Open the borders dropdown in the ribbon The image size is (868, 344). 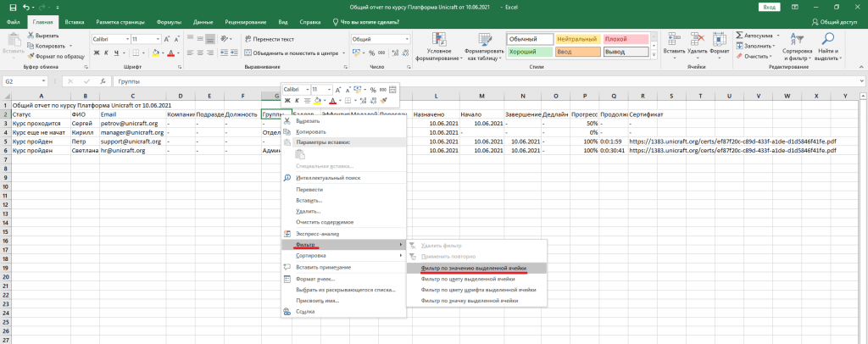tap(142, 53)
